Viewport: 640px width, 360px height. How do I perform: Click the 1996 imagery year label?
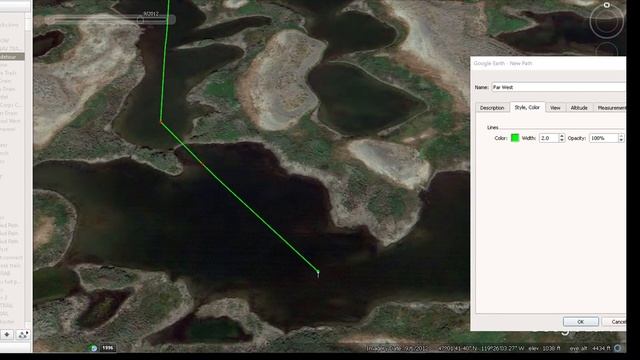pyautogui.click(x=108, y=348)
